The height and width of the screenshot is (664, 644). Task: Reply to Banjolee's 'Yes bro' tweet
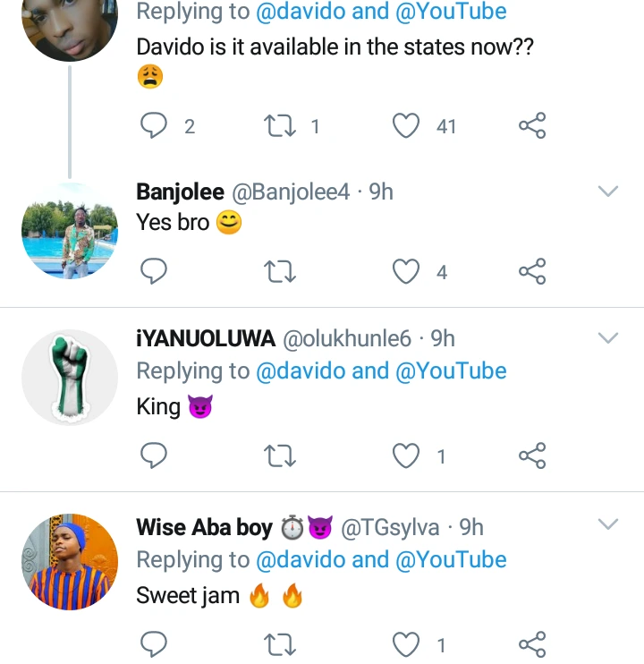[154, 272]
